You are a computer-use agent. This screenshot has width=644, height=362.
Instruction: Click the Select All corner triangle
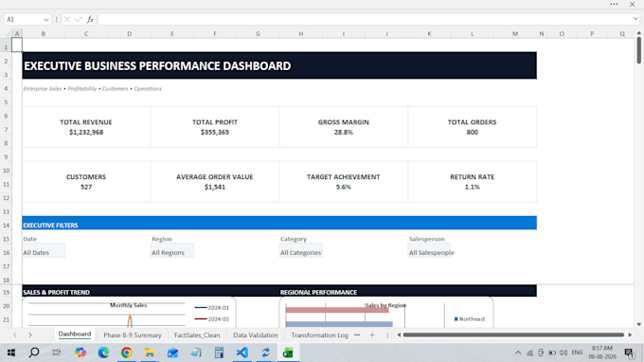click(7, 34)
